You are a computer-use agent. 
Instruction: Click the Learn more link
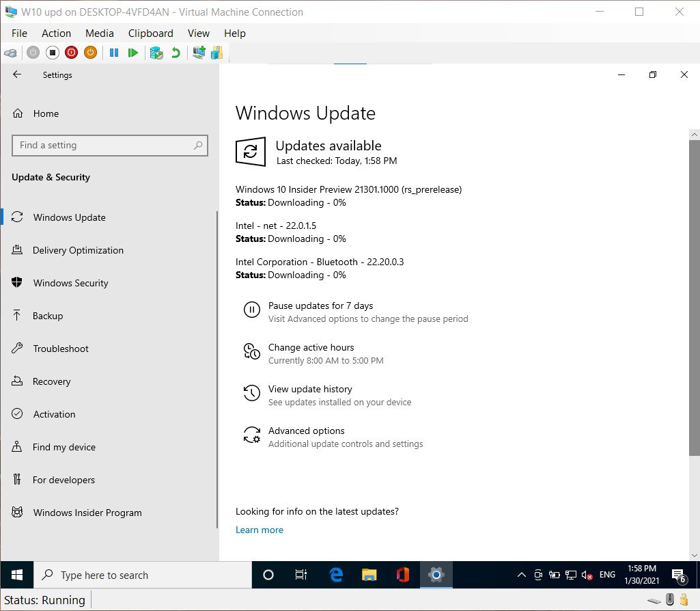click(260, 530)
